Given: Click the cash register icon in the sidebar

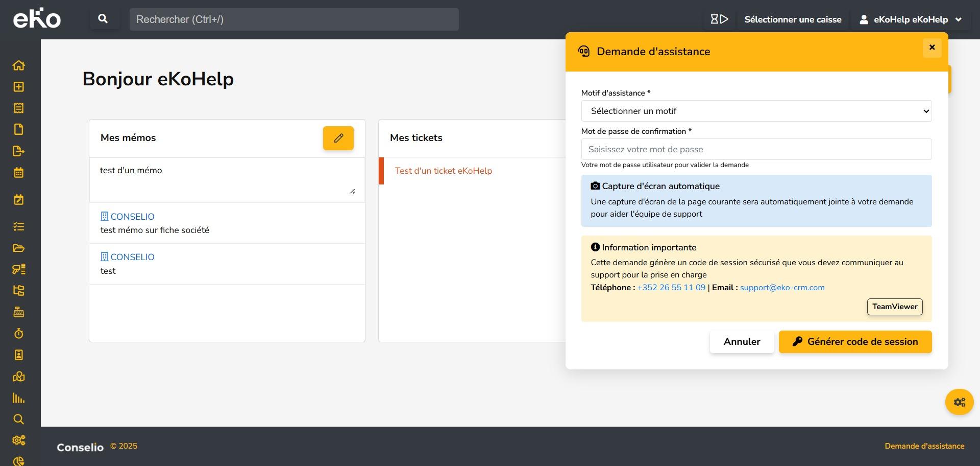Looking at the screenshot, I should coord(19,312).
